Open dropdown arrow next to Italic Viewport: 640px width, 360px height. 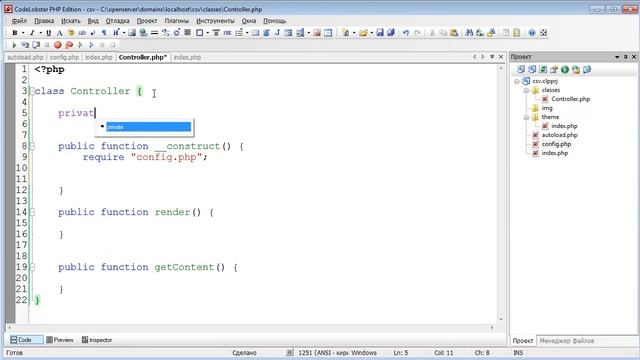pyautogui.click(x=40, y=33)
